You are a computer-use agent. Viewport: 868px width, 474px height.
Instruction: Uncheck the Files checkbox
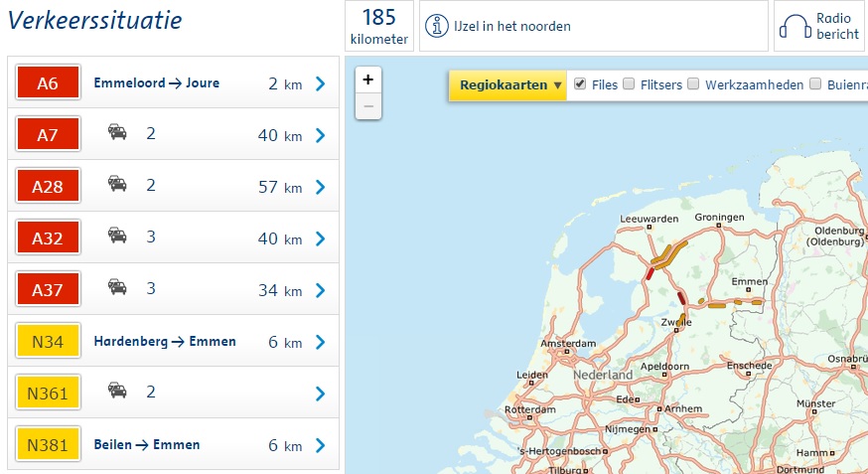click(x=580, y=84)
